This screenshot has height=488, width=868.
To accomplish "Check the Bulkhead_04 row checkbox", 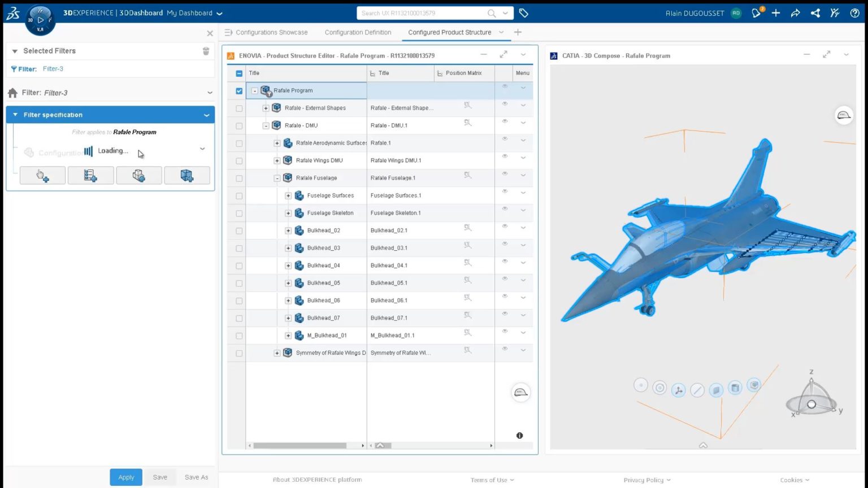I will (239, 266).
